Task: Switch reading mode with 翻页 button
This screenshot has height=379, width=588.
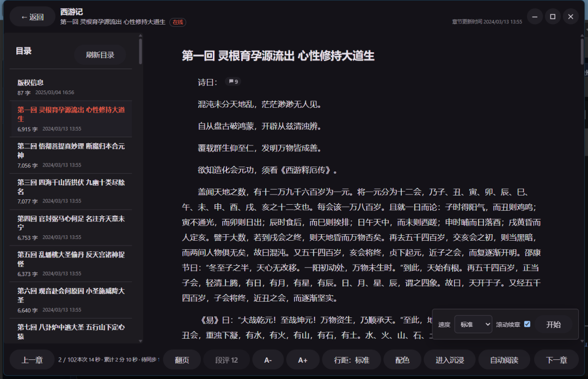Action: click(x=182, y=360)
